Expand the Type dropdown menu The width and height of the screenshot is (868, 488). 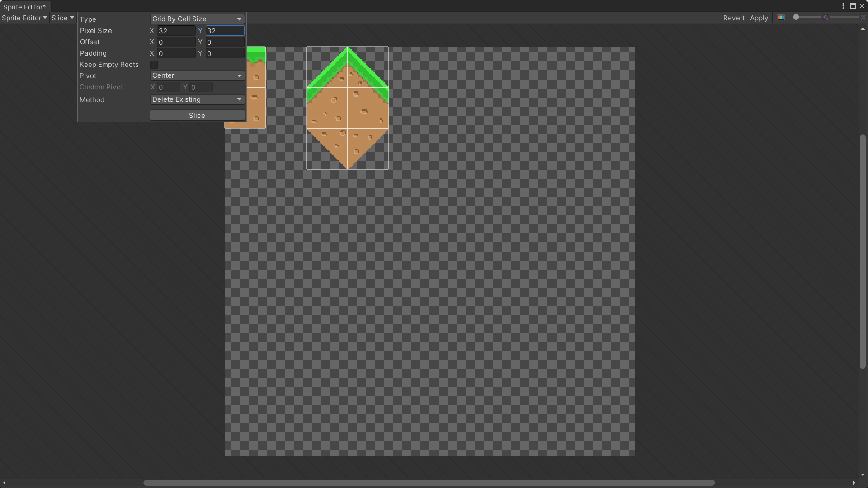click(196, 19)
